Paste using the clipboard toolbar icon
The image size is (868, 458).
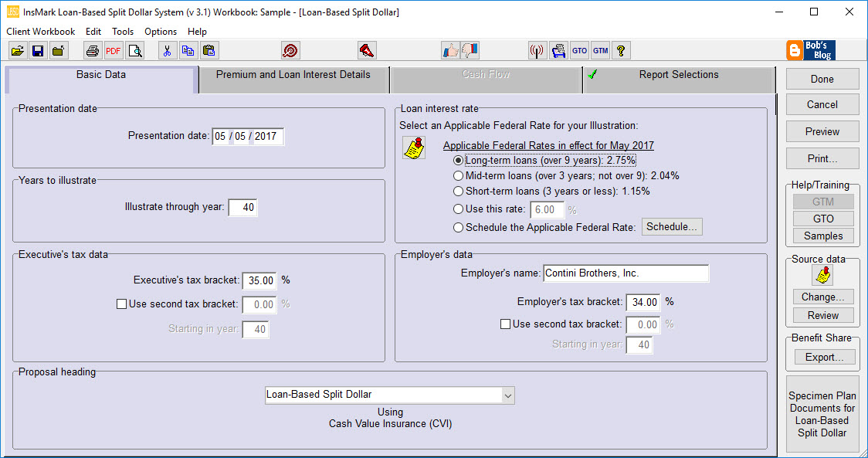[207, 50]
